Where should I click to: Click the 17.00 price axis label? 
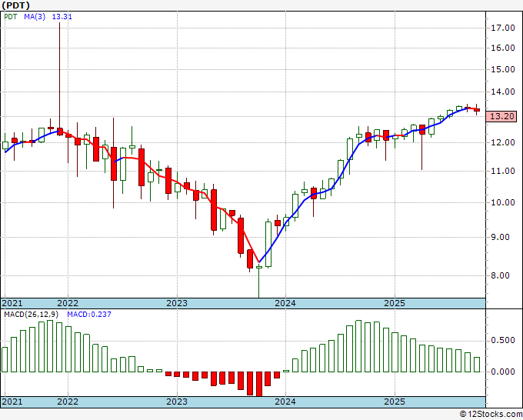pyautogui.click(x=503, y=28)
